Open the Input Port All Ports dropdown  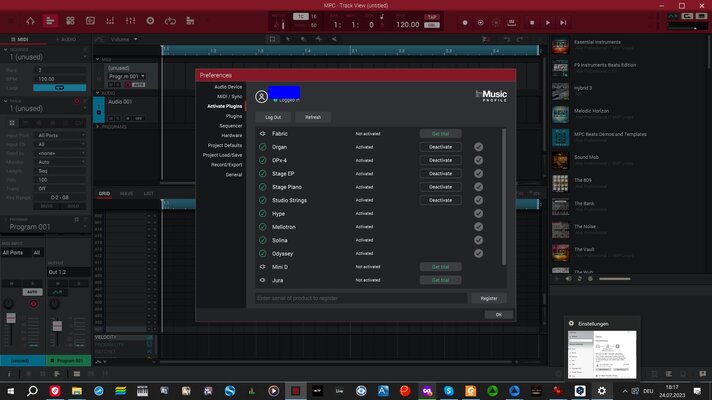[61, 135]
